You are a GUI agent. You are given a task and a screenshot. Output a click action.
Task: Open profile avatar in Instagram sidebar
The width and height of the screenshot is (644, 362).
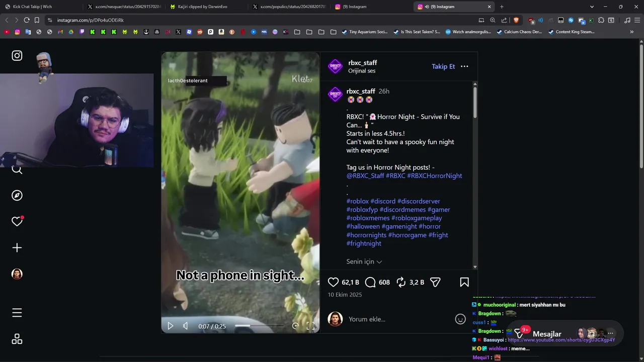tap(17, 274)
